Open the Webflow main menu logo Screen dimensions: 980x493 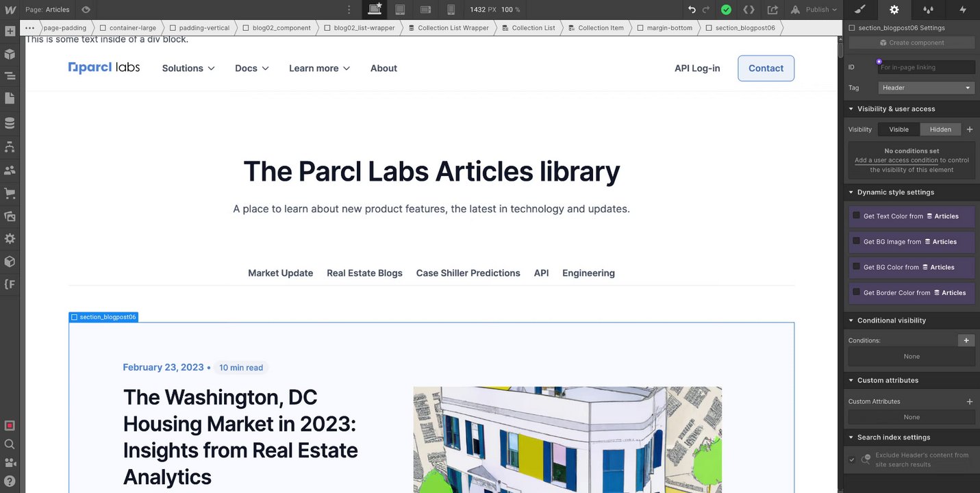click(10, 10)
